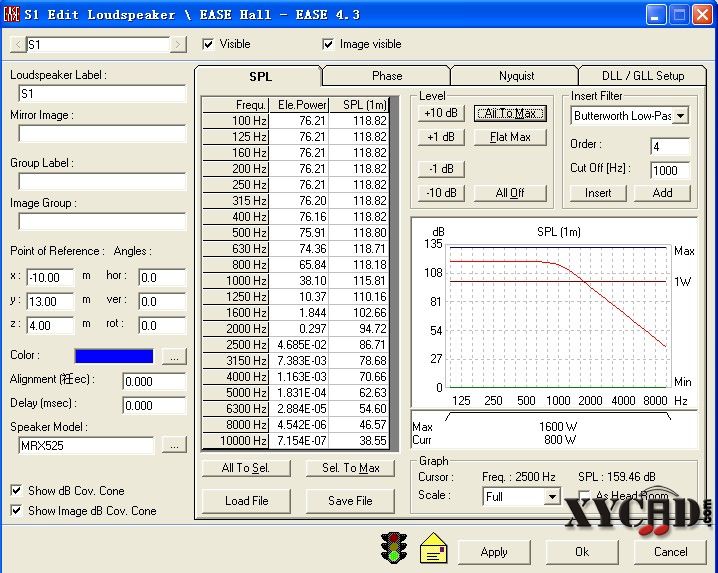Image resolution: width=718 pixels, height=573 pixels.
Task: Select the 100 Hz frequency row
Action: point(296,120)
